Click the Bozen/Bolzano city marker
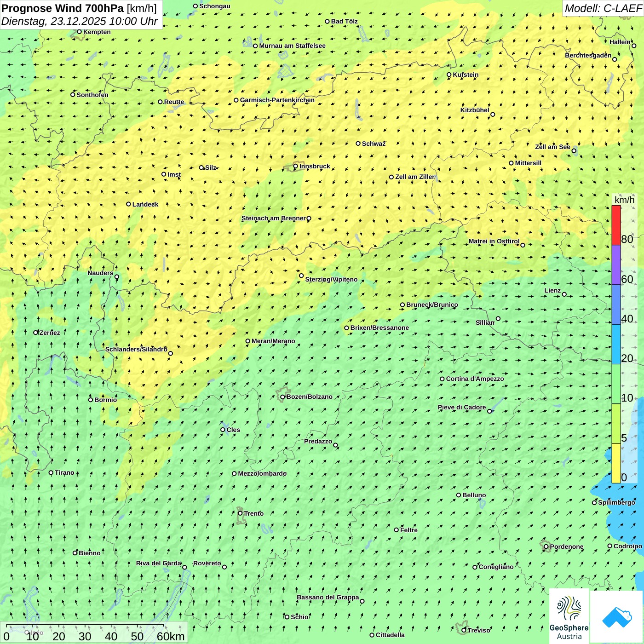The width and height of the screenshot is (644, 644). pyautogui.click(x=282, y=397)
